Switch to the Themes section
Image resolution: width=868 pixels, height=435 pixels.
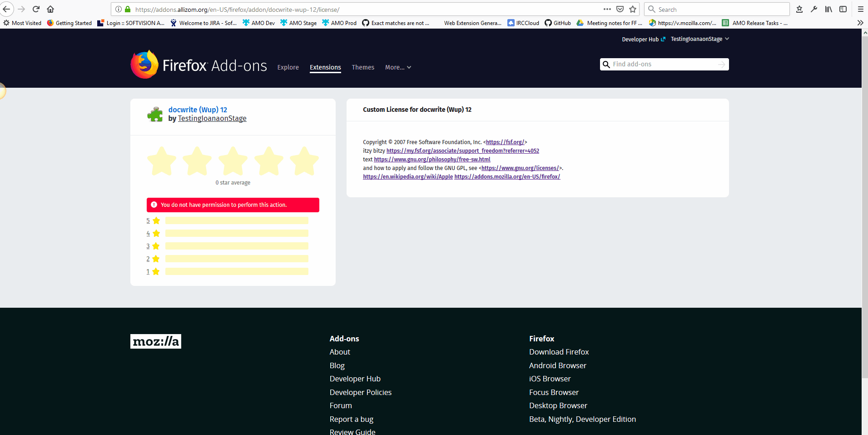pyautogui.click(x=362, y=67)
